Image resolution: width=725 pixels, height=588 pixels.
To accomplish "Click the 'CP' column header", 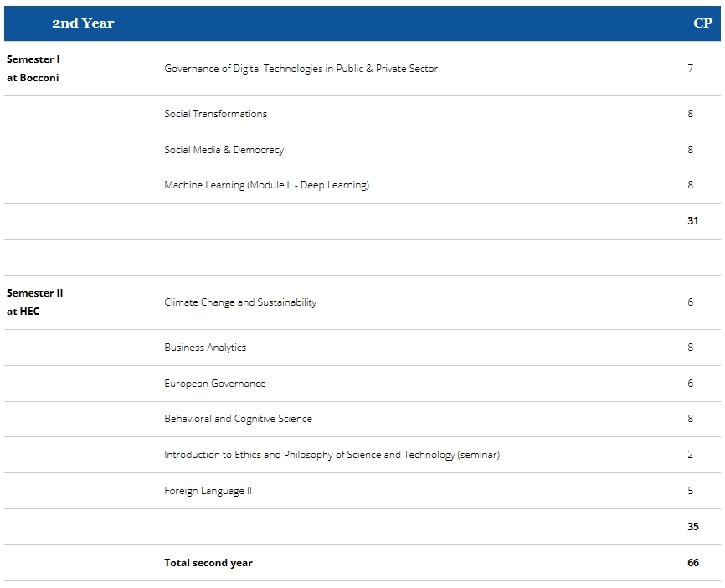I will (x=702, y=23).
